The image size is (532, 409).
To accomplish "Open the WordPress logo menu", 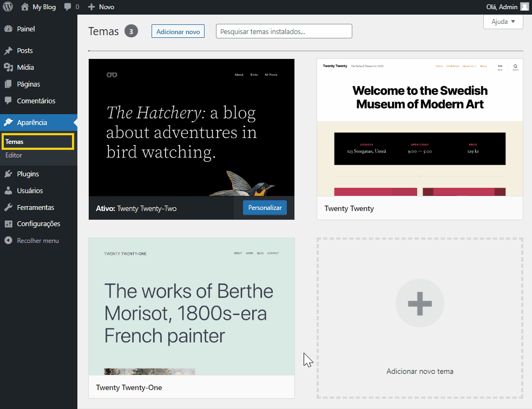I will click(8, 7).
